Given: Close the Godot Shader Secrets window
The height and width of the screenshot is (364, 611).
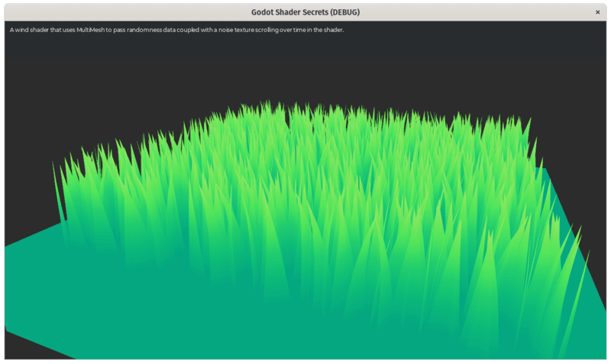Looking at the screenshot, I should [x=597, y=12].
